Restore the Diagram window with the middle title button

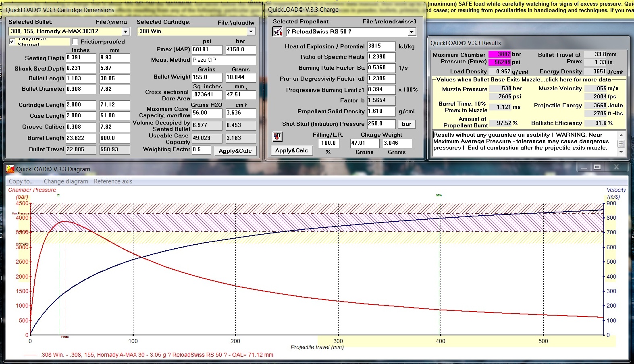coord(597,167)
